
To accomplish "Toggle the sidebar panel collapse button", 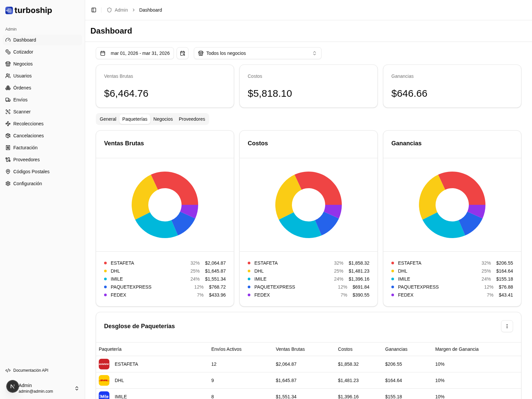I will click(94, 10).
